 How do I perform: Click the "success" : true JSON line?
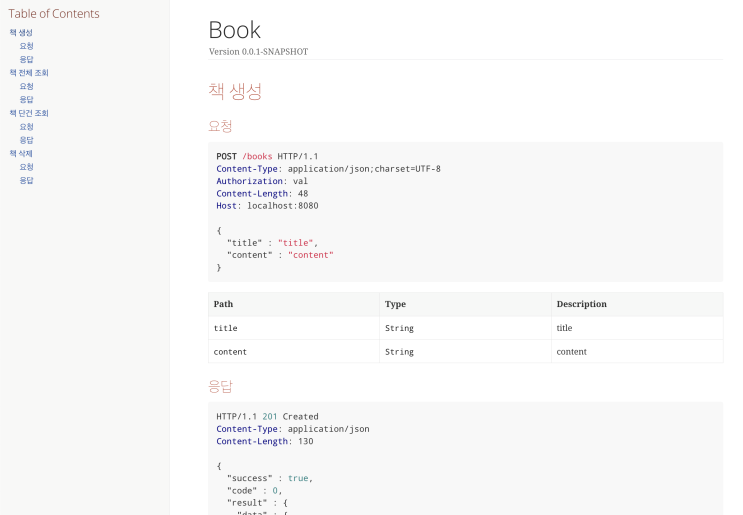[x=270, y=478]
